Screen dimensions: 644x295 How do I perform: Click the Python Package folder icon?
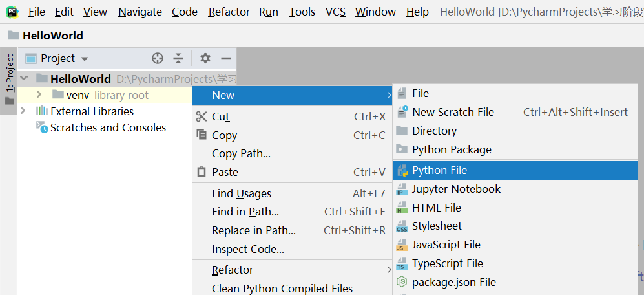[402, 149]
